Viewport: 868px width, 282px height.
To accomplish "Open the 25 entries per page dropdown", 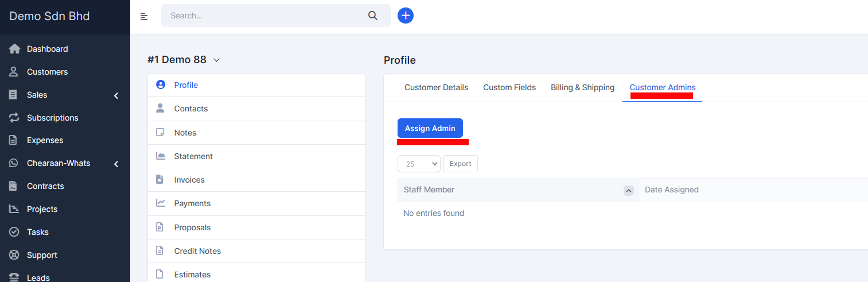I will point(418,164).
